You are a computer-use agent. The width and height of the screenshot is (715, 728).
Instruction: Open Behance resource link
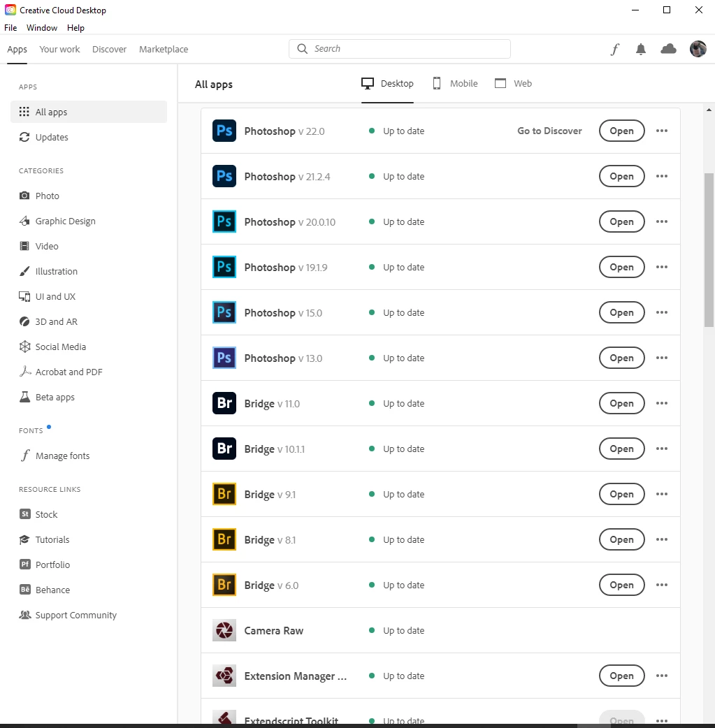tap(45, 590)
